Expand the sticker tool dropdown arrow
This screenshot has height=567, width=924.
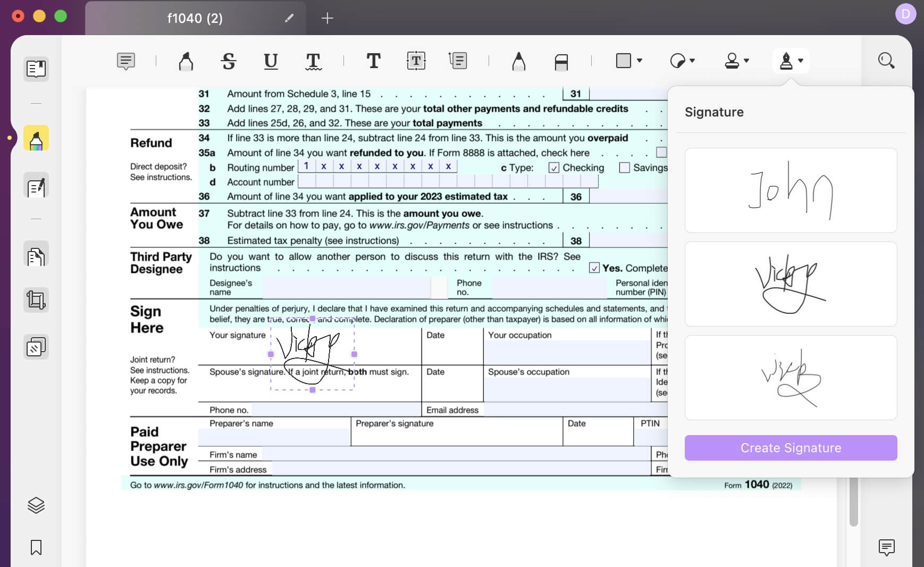tap(692, 61)
